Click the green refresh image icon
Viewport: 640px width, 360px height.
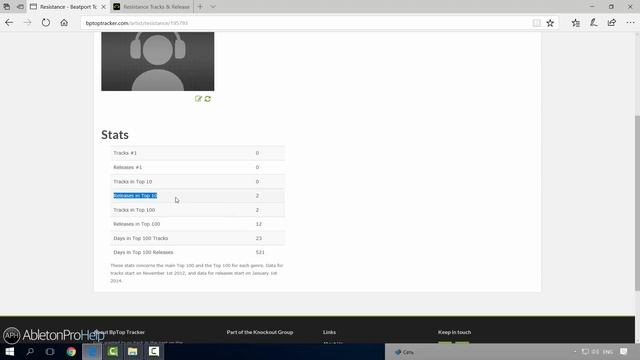point(208,99)
